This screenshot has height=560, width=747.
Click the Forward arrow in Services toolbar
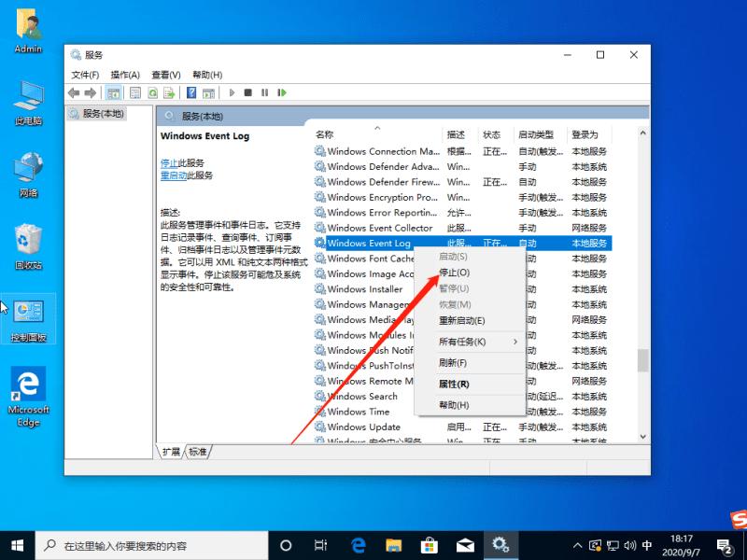click(x=90, y=92)
